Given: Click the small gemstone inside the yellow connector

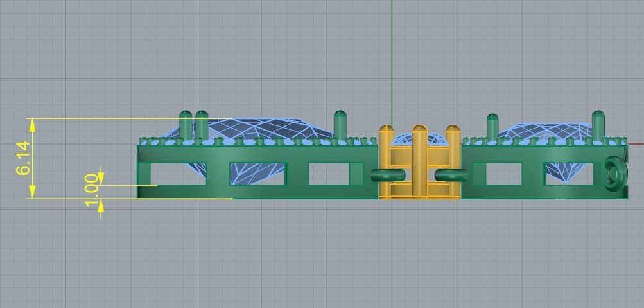Looking at the screenshot, I should [x=419, y=140].
